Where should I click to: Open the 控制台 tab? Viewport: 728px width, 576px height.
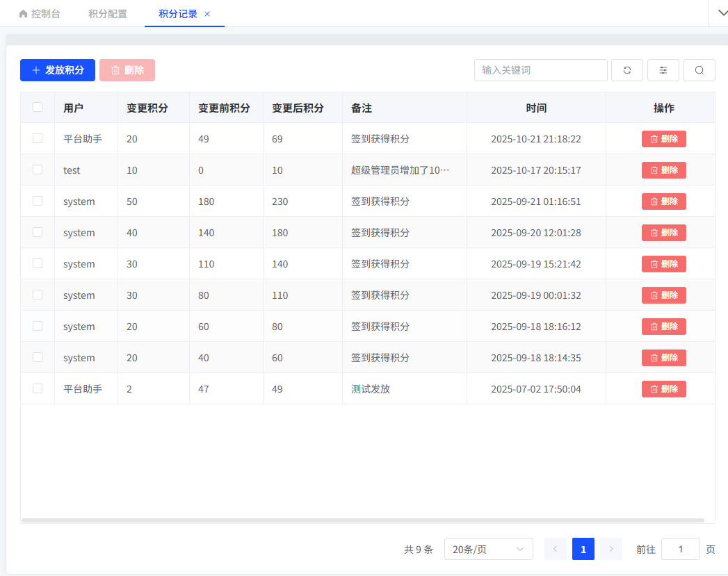point(40,13)
